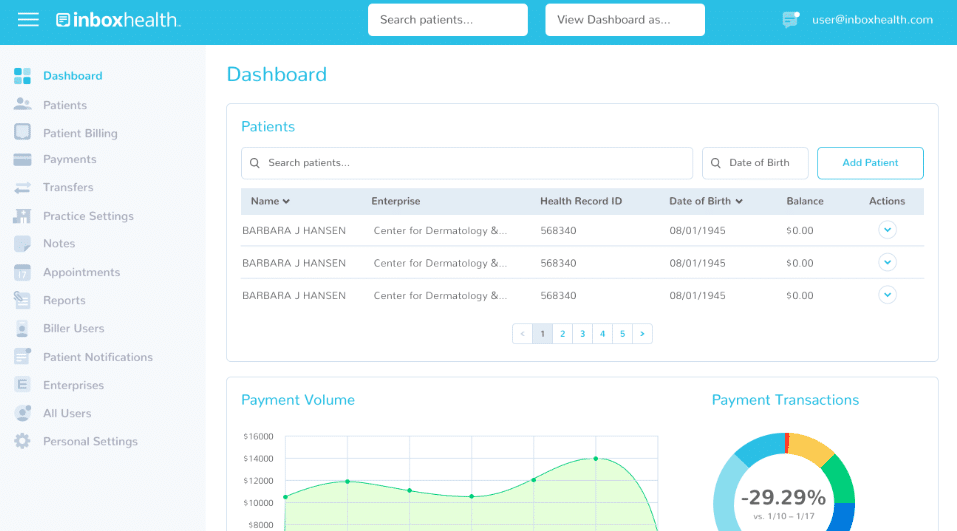Open Patients in the sidebar
The width and height of the screenshot is (957, 531).
click(65, 105)
